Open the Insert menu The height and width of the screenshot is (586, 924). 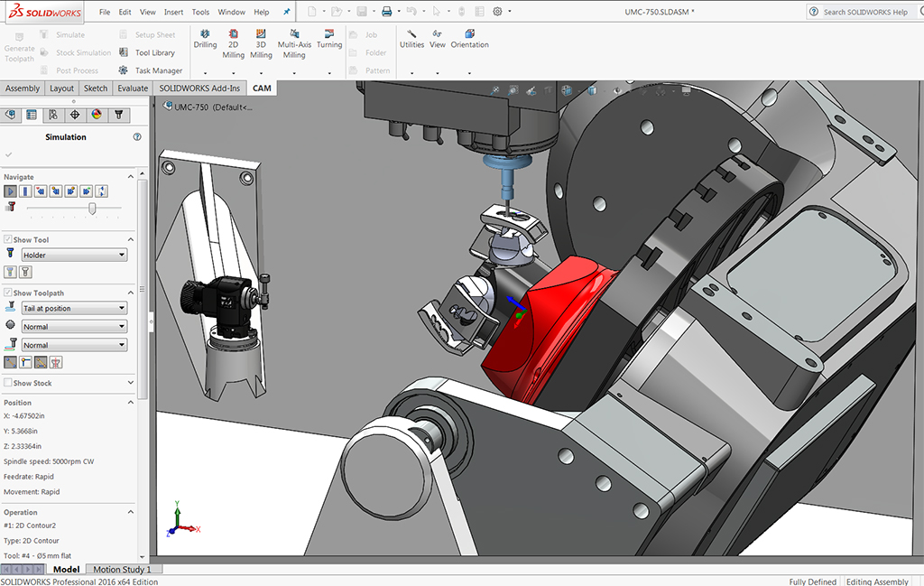(173, 12)
